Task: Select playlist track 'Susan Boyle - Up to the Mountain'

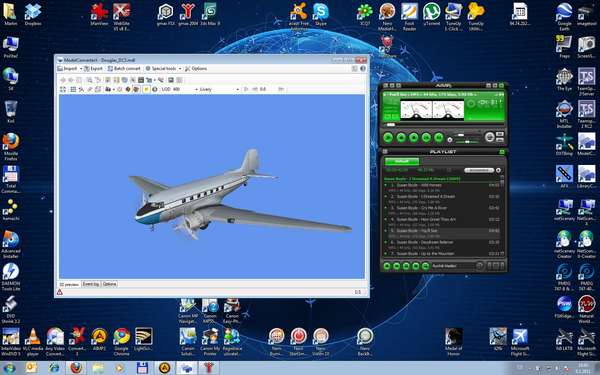Action: pyautogui.click(x=442, y=254)
